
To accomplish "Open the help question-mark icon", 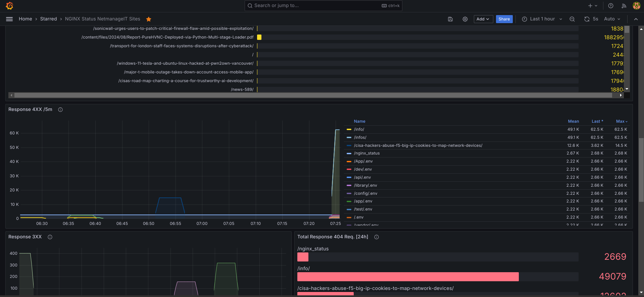I will [x=611, y=6].
